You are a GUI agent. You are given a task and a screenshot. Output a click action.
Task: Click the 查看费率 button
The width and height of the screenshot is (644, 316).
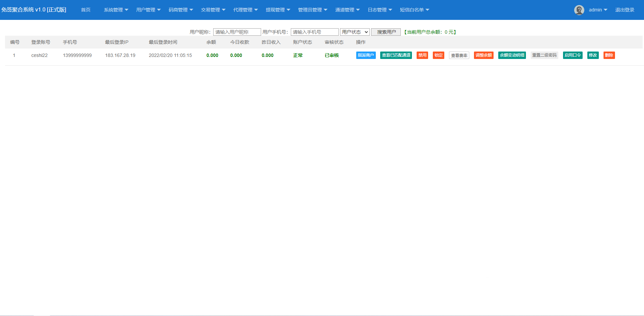[459, 55]
